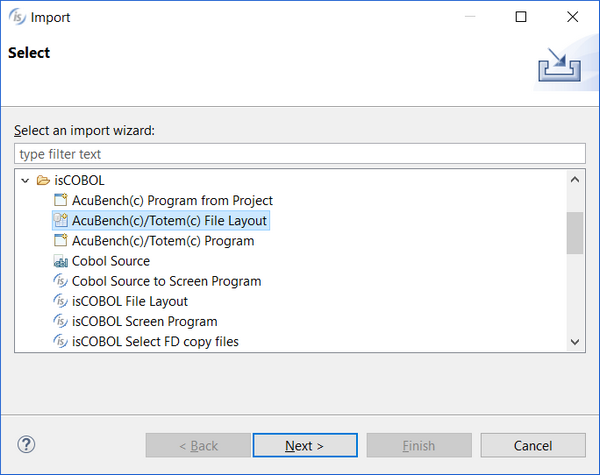Select Cobol Source to Screen Program

[x=166, y=281]
